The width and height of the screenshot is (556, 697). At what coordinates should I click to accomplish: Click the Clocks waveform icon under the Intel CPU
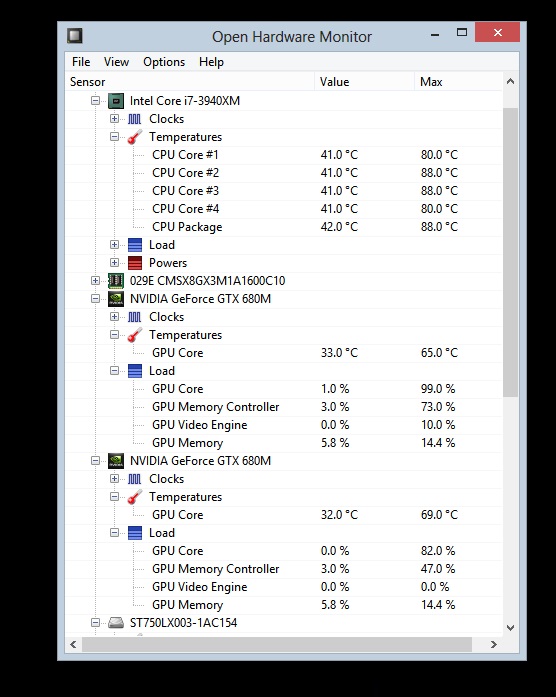pyautogui.click(x=135, y=119)
